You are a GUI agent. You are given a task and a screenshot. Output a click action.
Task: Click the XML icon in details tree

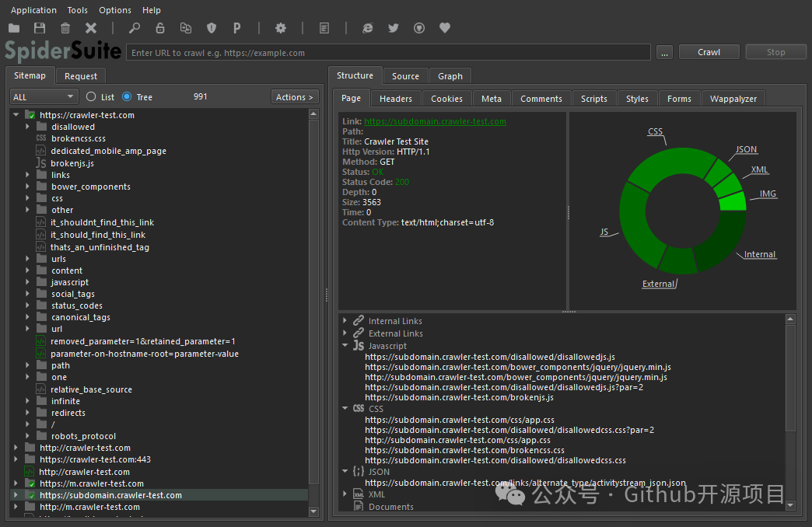pos(359,494)
